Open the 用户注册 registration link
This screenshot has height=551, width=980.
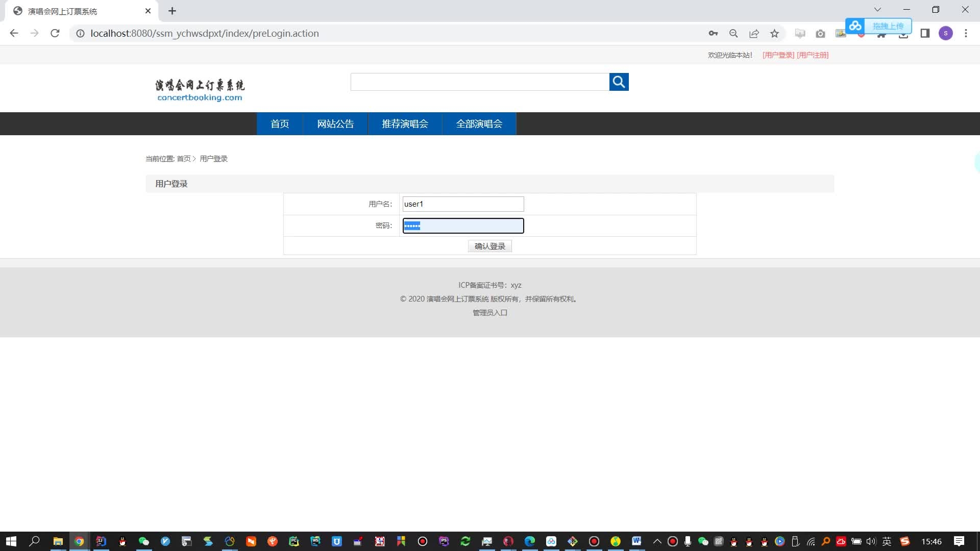tap(813, 55)
